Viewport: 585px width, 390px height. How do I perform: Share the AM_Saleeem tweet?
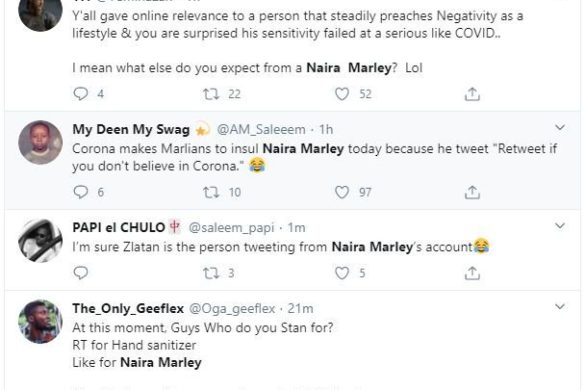(472, 192)
